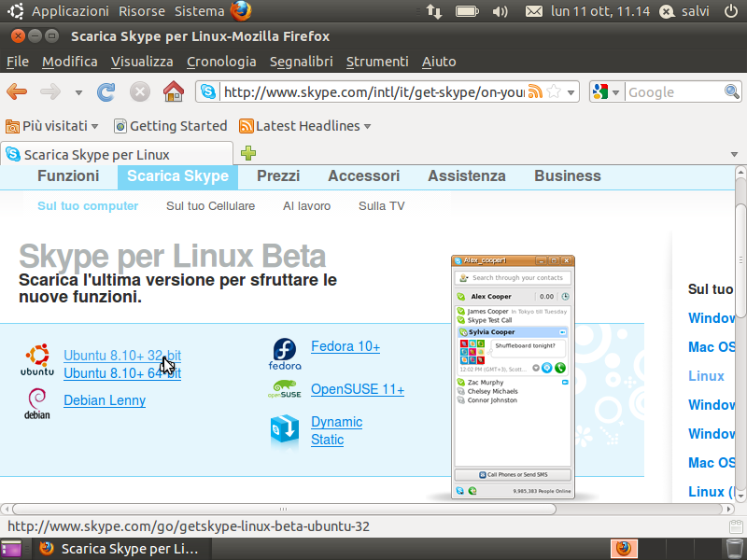Go back with the orange Back arrow
The image size is (747, 560).
pos(17,91)
